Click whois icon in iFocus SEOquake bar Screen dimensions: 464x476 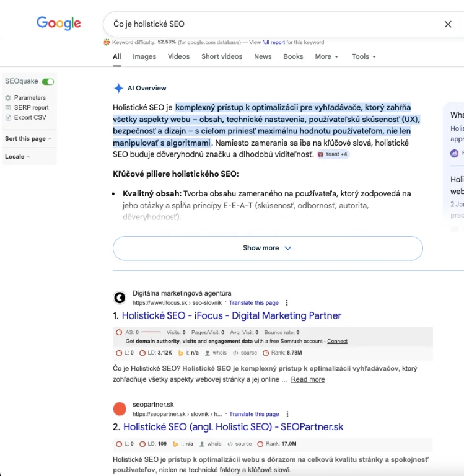203,353
